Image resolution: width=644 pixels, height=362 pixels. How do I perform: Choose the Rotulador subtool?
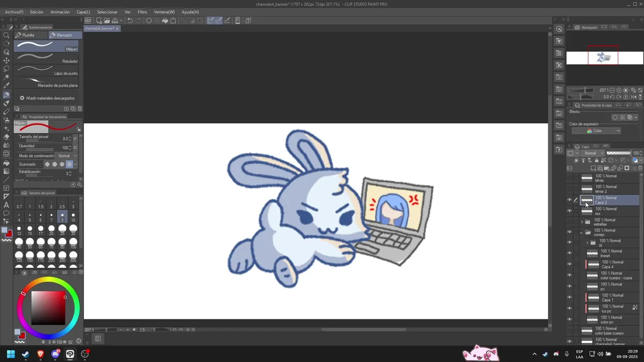tap(46, 58)
